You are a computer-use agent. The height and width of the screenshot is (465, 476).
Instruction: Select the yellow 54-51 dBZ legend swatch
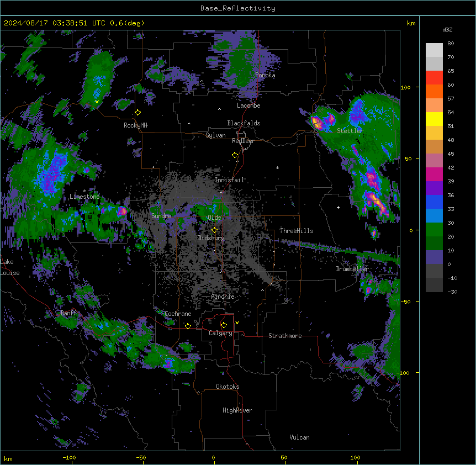[434, 119]
